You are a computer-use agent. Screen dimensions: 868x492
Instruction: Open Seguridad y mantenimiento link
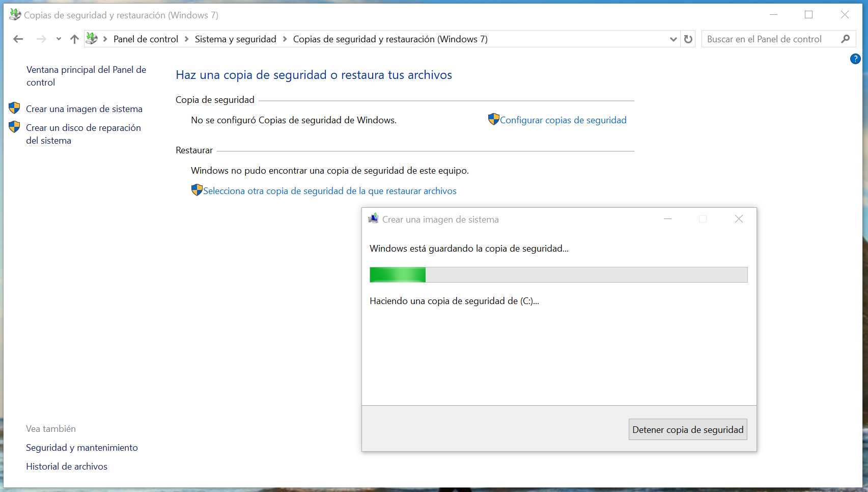point(82,448)
